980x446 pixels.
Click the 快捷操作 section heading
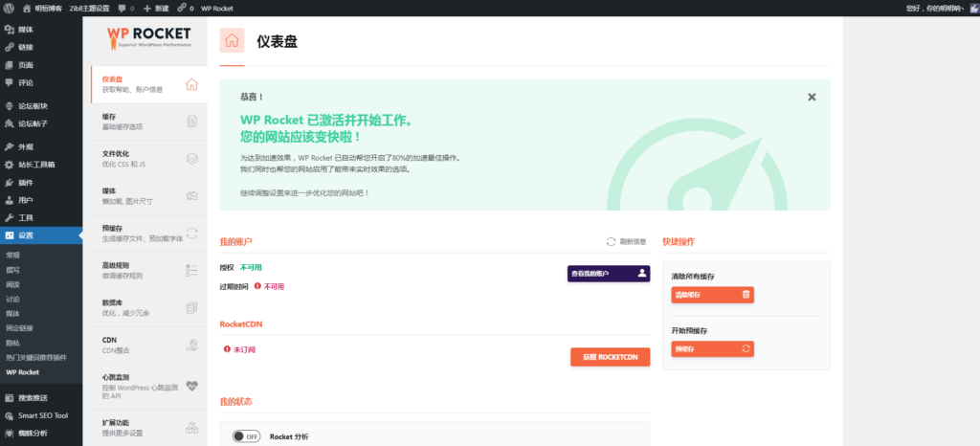click(679, 241)
